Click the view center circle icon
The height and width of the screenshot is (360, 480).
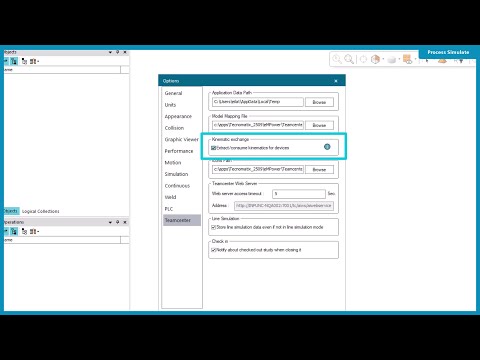click(363, 59)
